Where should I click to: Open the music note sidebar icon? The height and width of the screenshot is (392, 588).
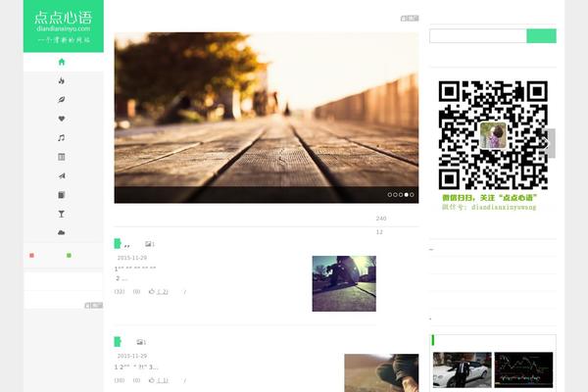point(62,137)
